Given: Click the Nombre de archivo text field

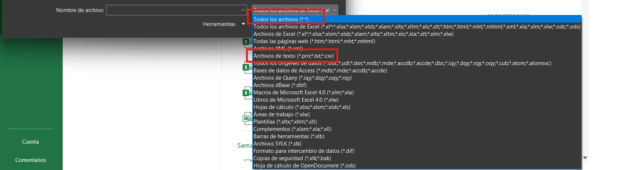Looking at the screenshot, I should pos(173,10).
